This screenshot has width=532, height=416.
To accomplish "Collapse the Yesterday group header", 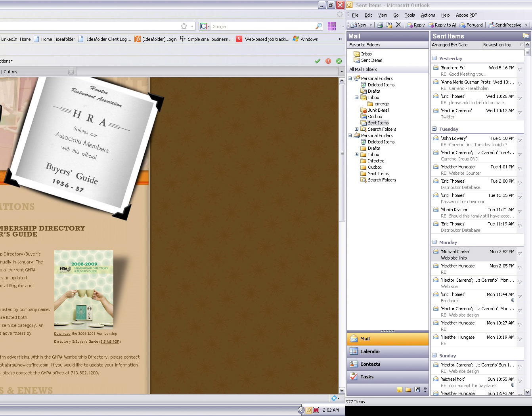I will 434,58.
